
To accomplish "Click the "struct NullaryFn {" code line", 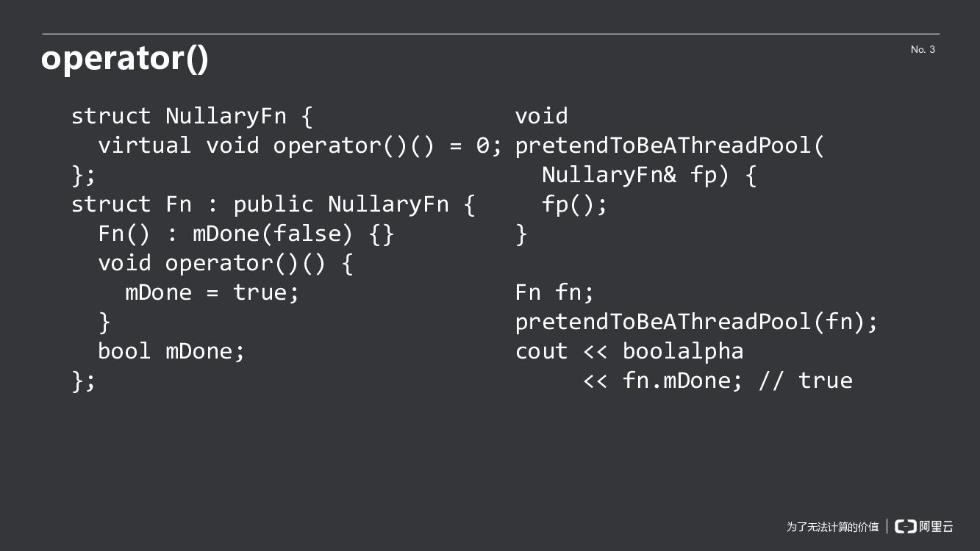I will (192, 116).
